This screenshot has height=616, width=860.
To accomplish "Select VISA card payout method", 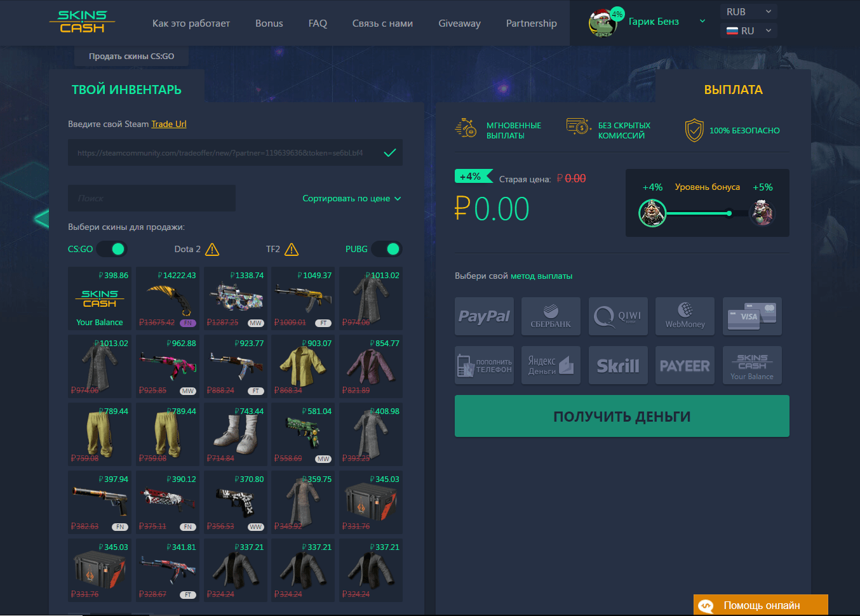I will pos(752,316).
